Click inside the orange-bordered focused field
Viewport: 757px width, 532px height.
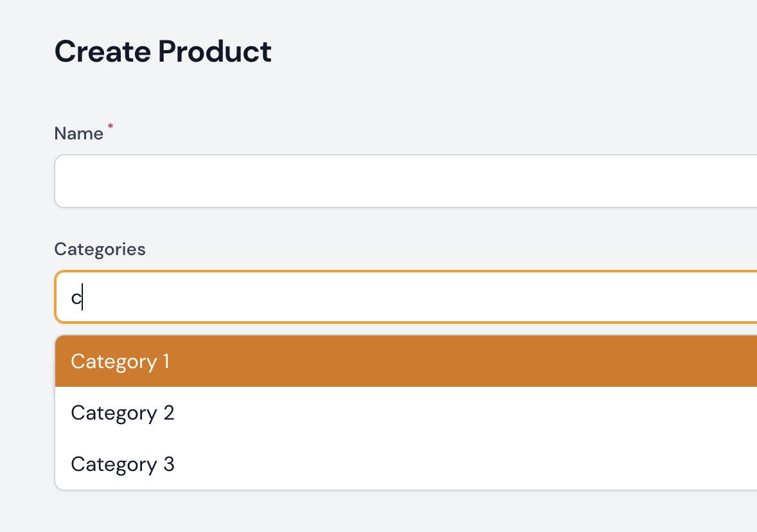click(405, 297)
